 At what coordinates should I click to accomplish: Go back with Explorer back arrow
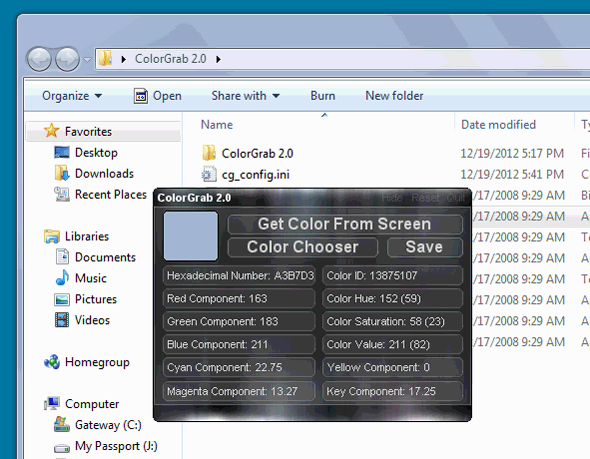point(39,59)
